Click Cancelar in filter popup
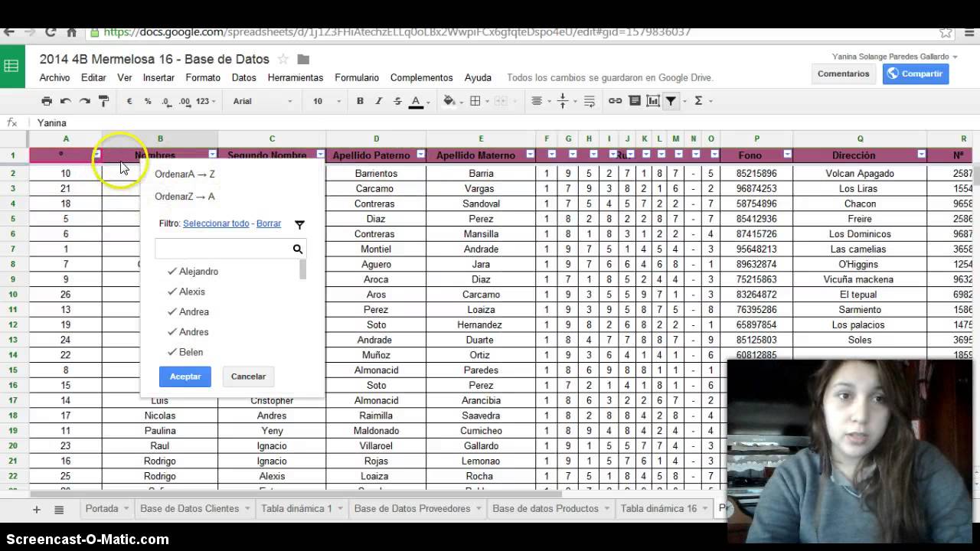The image size is (980, 551). click(x=248, y=377)
